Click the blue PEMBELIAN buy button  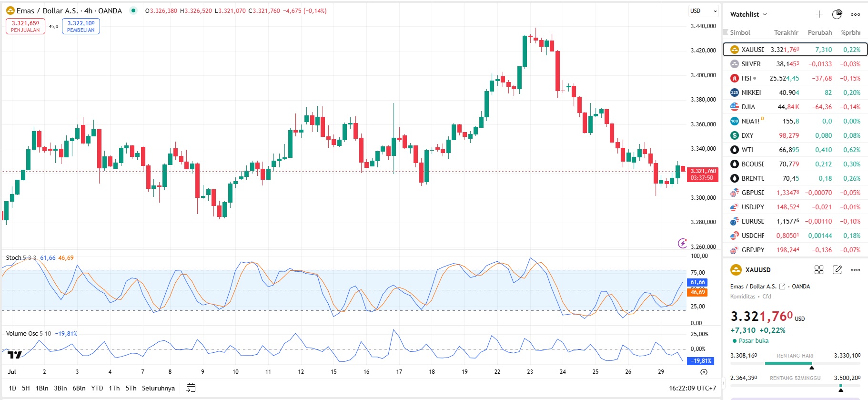(x=81, y=26)
